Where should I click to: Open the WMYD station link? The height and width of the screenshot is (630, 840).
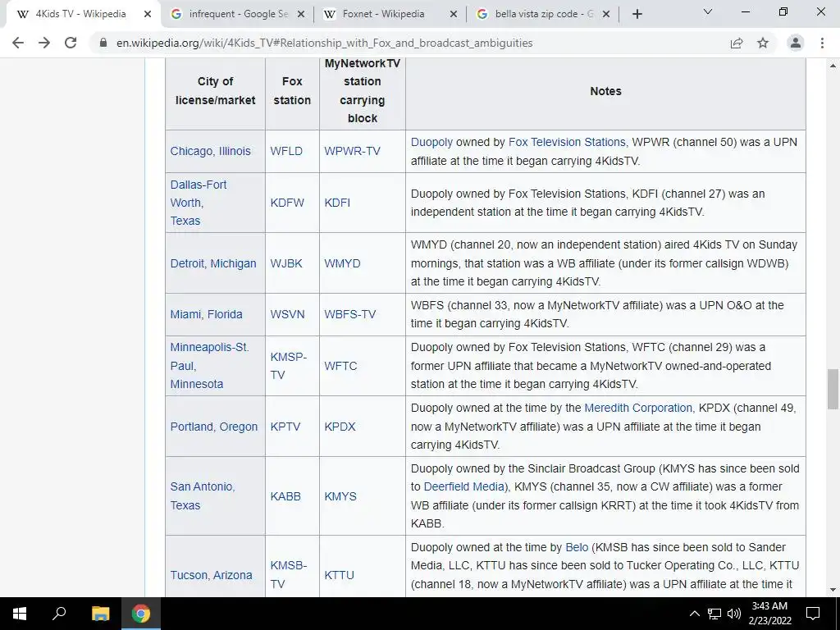[342, 263]
